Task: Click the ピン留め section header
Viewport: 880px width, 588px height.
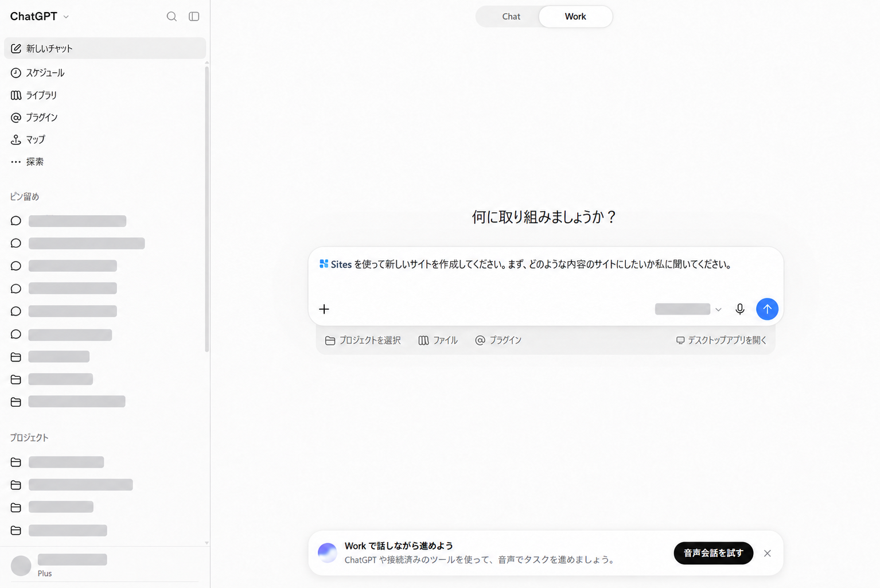Action: click(x=25, y=197)
